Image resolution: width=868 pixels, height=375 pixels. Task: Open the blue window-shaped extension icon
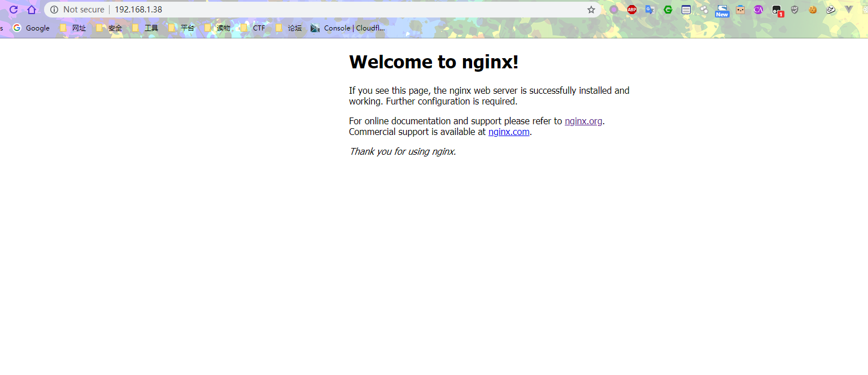coord(686,10)
